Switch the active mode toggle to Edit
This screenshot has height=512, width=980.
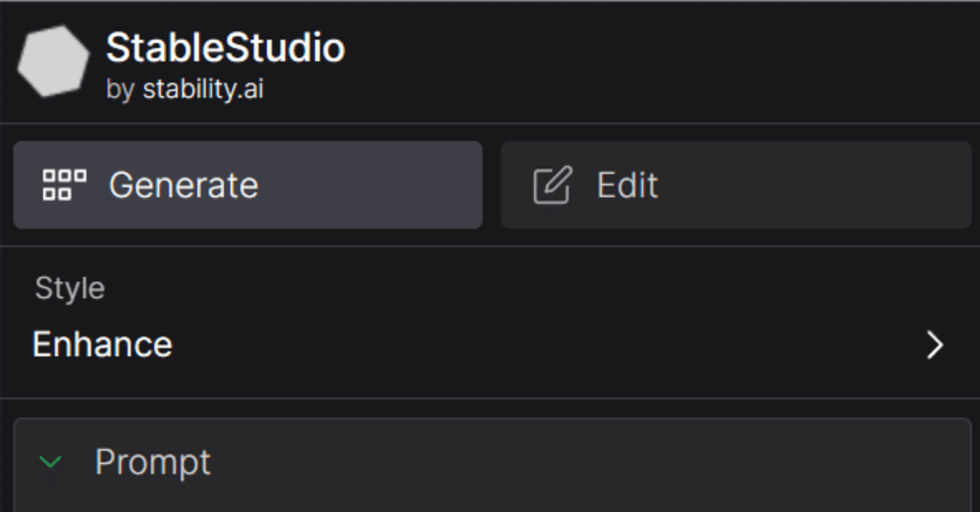pyautogui.click(x=735, y=185)
